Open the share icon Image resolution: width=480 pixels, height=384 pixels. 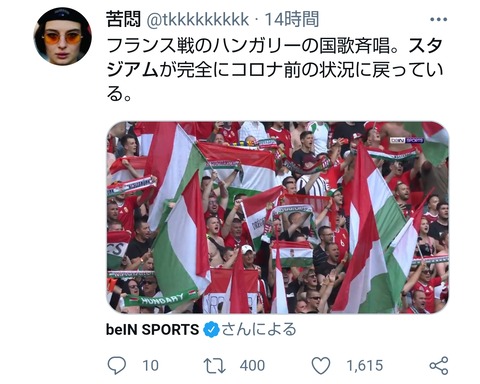[x=439, y=365]
